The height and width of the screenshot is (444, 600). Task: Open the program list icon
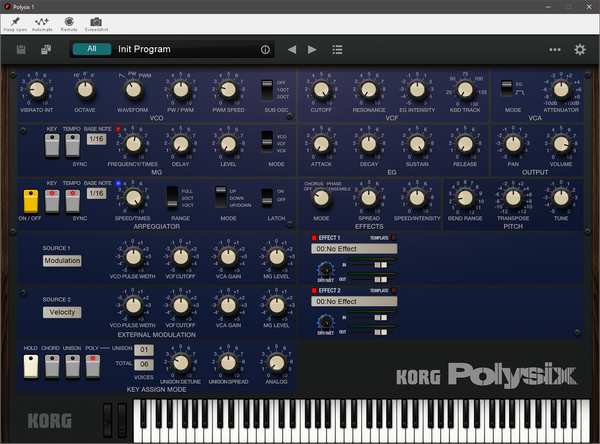337,50
